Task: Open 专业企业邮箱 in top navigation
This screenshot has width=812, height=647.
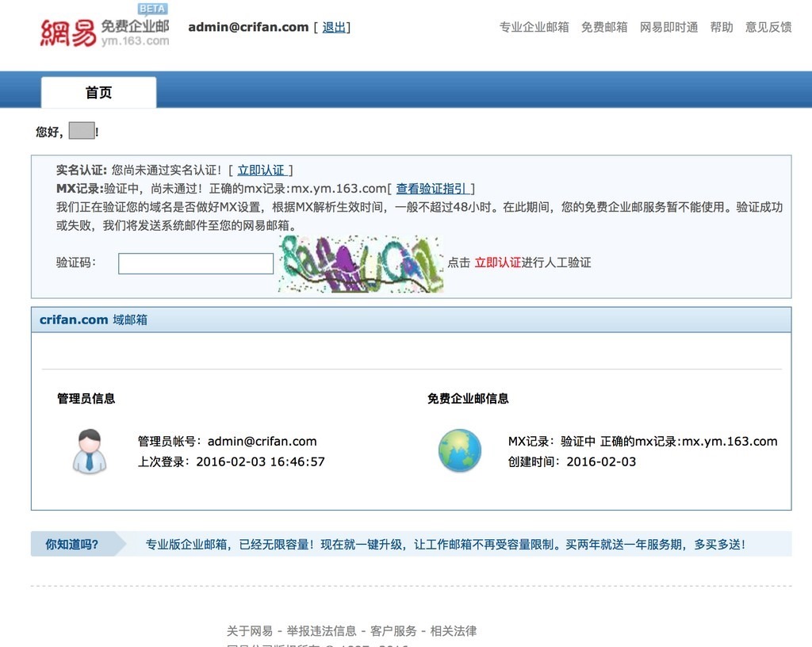Action: click(x=534, y=27)
